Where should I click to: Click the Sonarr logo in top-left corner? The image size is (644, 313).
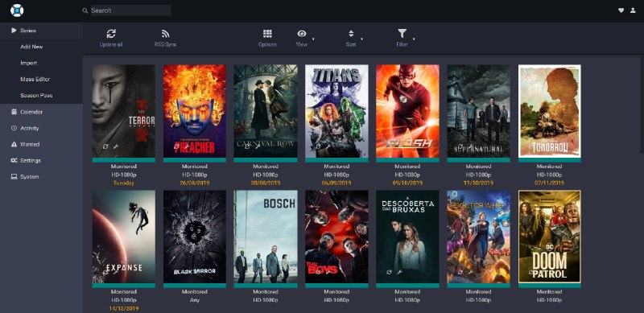coord(17,10)
